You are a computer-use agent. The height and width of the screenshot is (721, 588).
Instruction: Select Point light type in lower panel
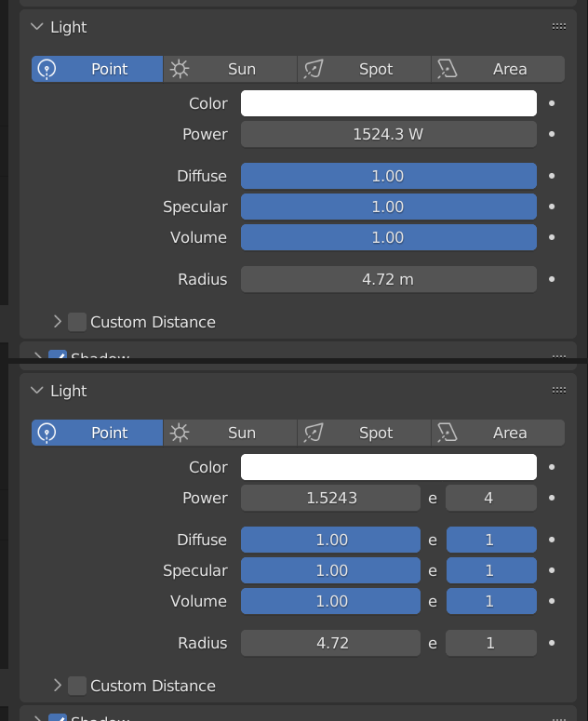(97, 433)
